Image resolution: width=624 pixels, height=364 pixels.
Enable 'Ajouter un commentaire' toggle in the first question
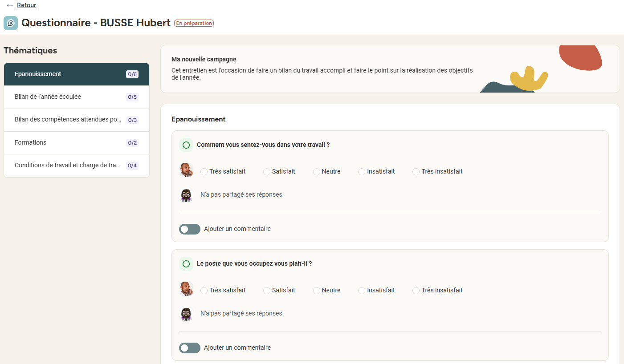190,229
